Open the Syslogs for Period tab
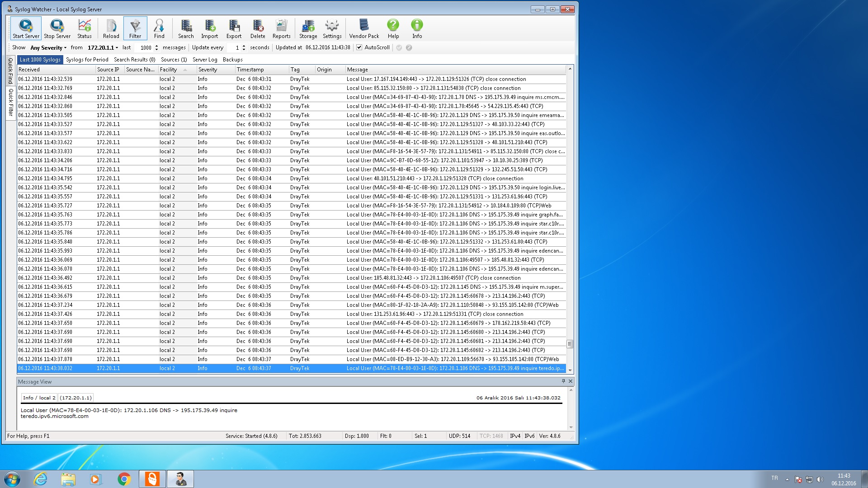This screenshot has width=868, height=488. point(87,60)
